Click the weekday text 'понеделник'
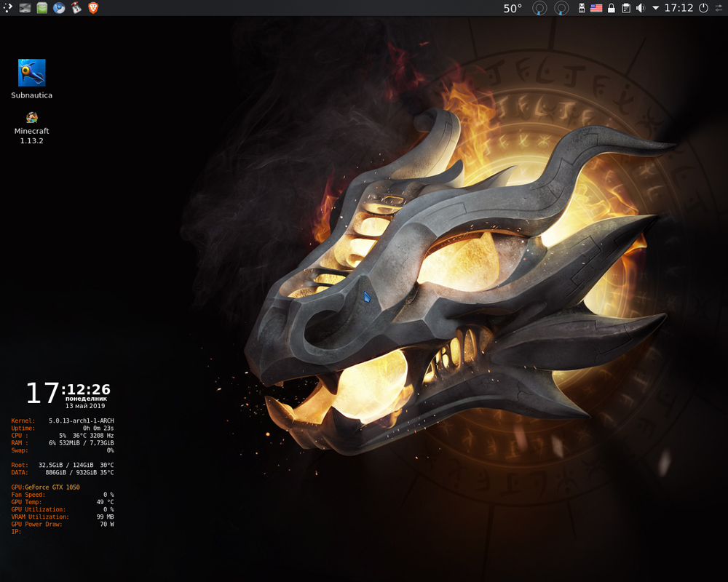 tap(87, 398)
